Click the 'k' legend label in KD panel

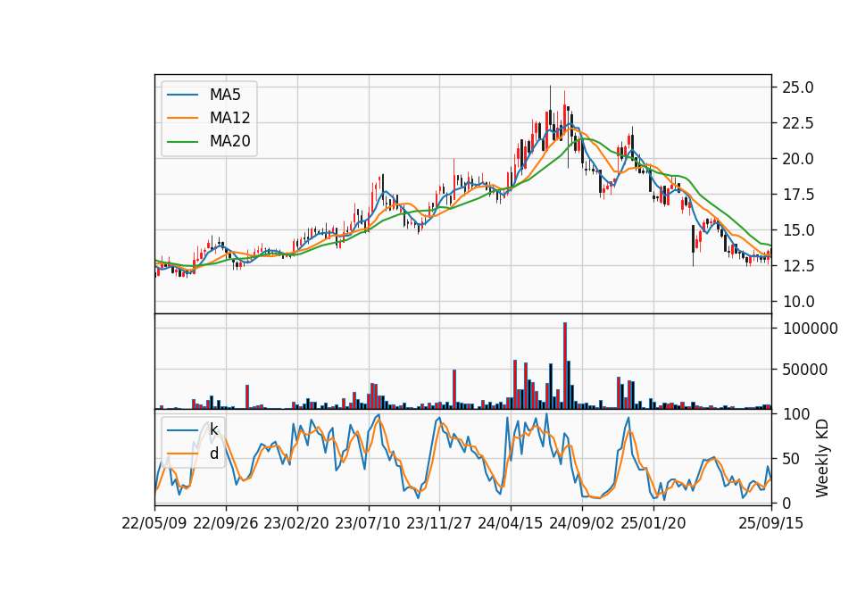pos(213,429)
